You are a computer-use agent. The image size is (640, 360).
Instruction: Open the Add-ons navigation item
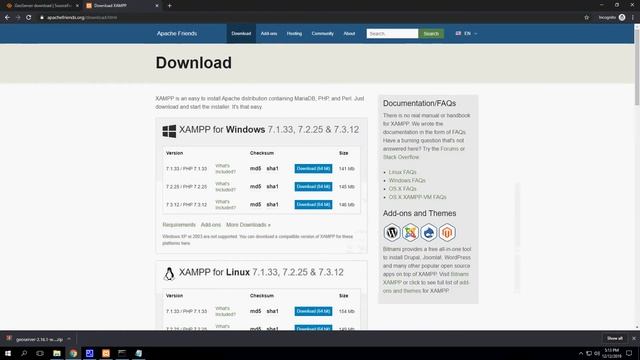[269, 33]
